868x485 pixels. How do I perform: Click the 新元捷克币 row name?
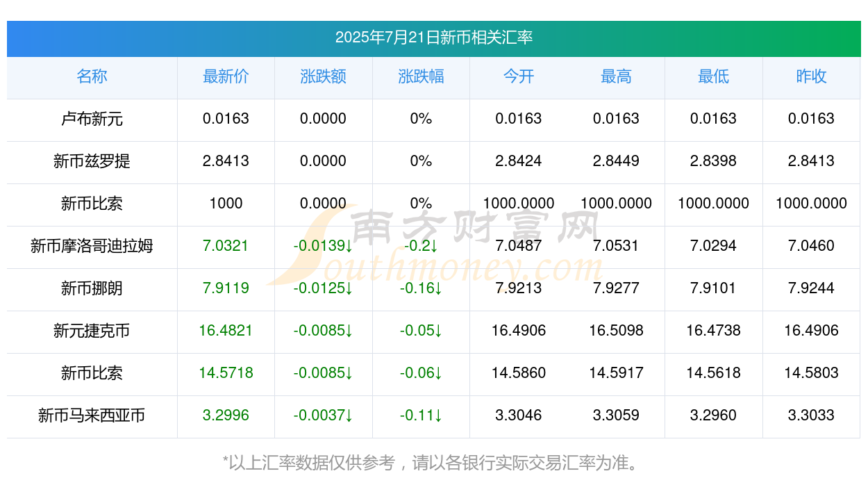pyautogui.click(x=92, y=331)
